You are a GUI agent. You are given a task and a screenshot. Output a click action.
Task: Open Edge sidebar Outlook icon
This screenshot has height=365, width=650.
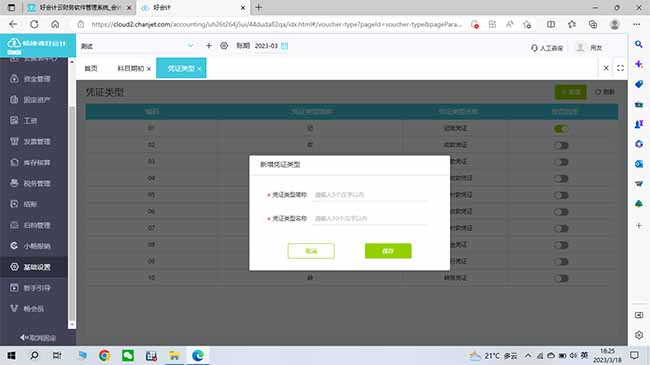click(x=639, y=164)
